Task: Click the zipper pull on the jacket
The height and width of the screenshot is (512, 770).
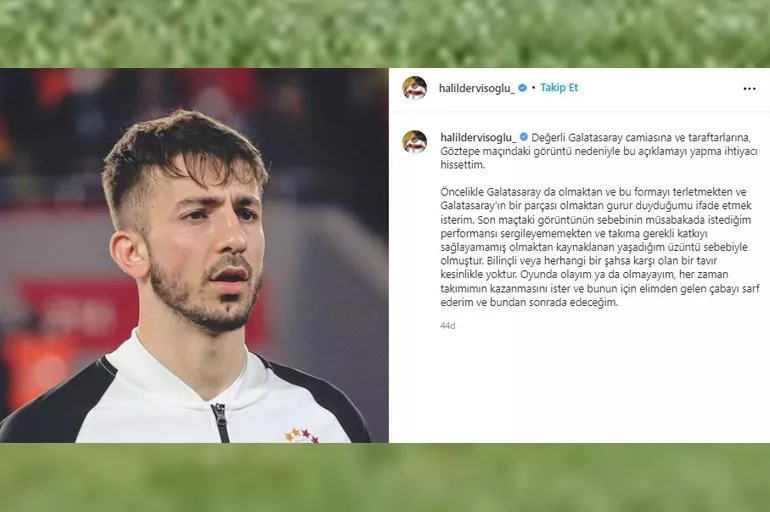Action: pyautogui.click(x=219, y=415)
